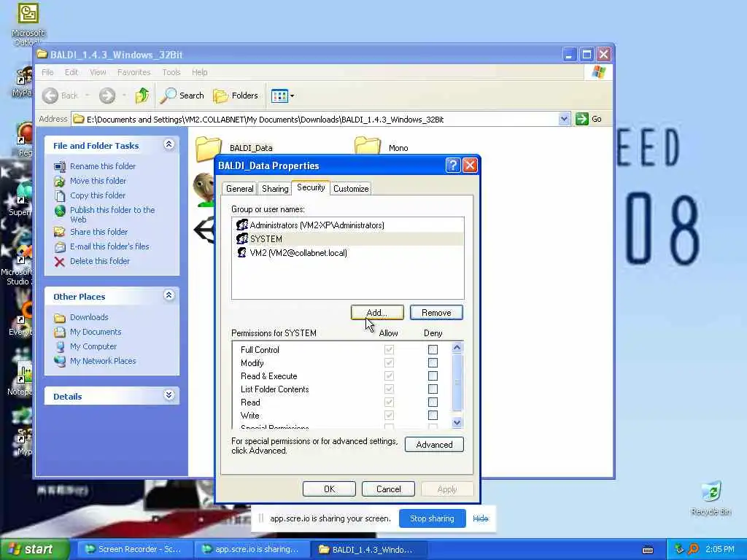The image size is (747, 560).
Task: Toggle Deny for Modify permission
Action: (x=433, y=363)
